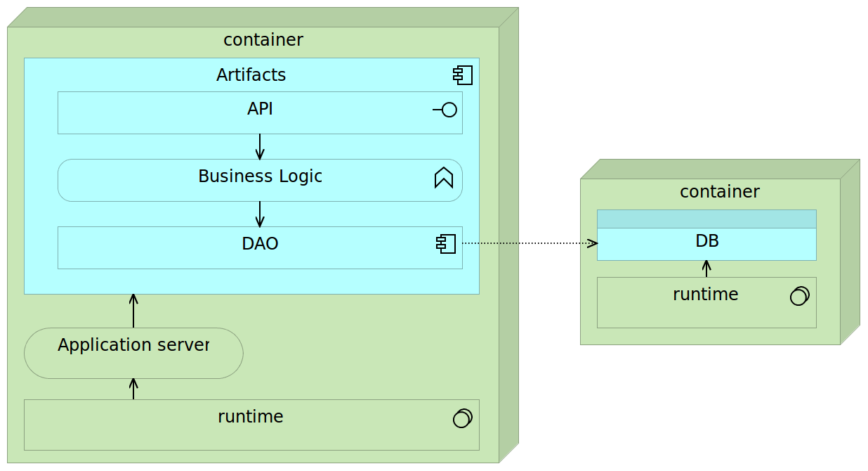868x471 pixels.
Task: Click the Application server rounded box
Action: [133, 353]
